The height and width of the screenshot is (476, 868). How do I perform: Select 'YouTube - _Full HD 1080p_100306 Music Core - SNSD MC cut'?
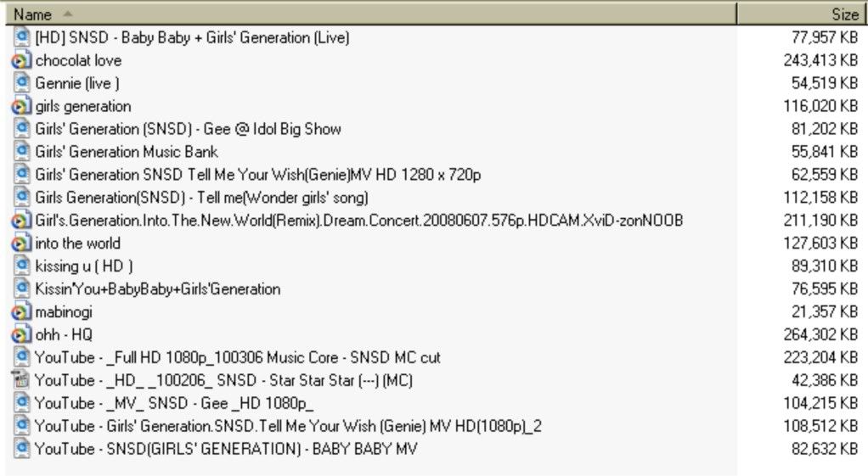[238, 358]
